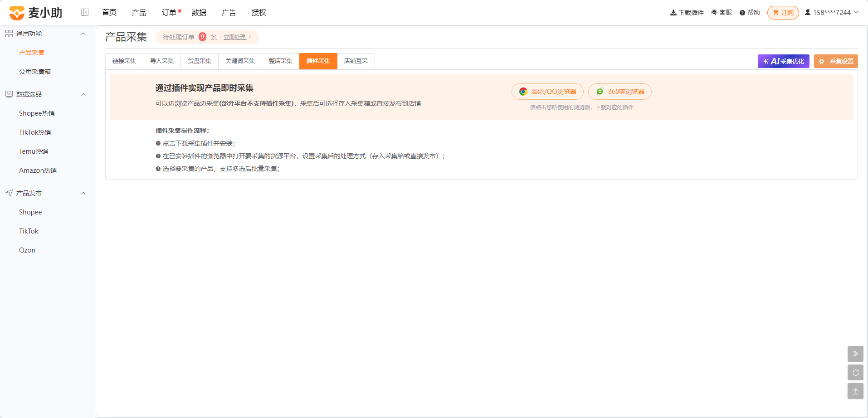Click the 下载插件 download link
This screenshot has width=868, height=418.
click(x=687, y=13)
